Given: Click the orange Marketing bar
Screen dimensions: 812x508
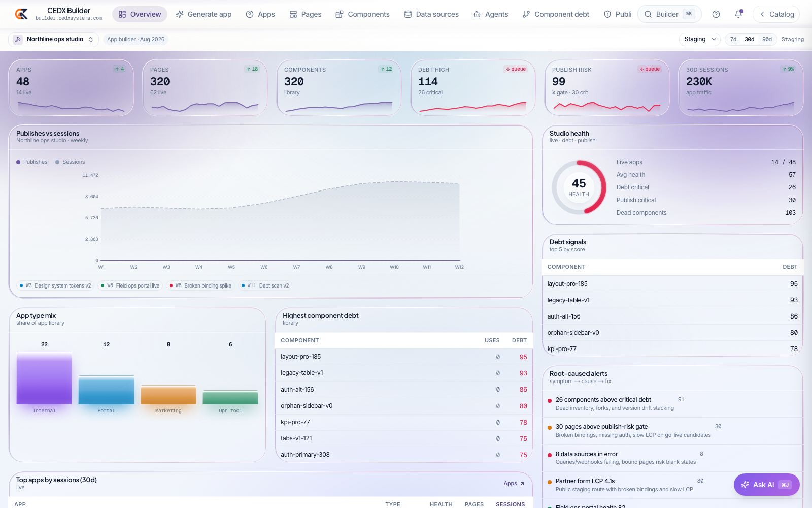Looking at the screenshot, I should point(168,395).
